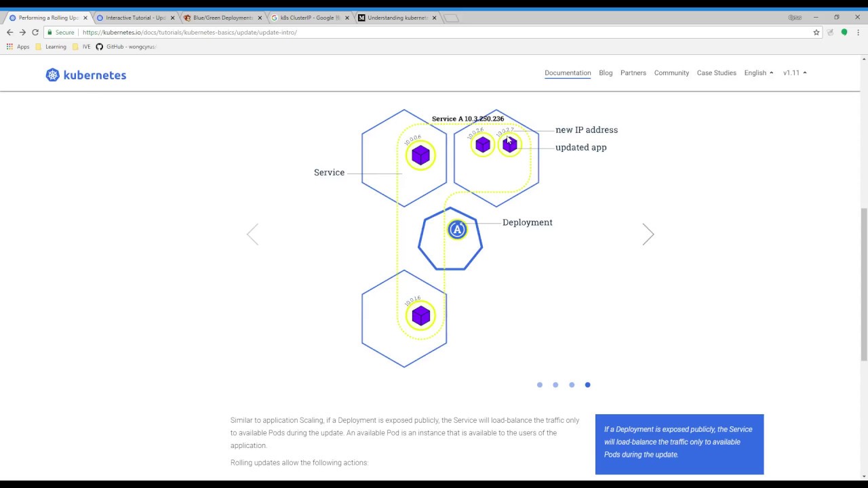Screen dimensions: 868x488
Task: Open the Partners nav link
Action: pyautogui.click(x=633, y=73)
